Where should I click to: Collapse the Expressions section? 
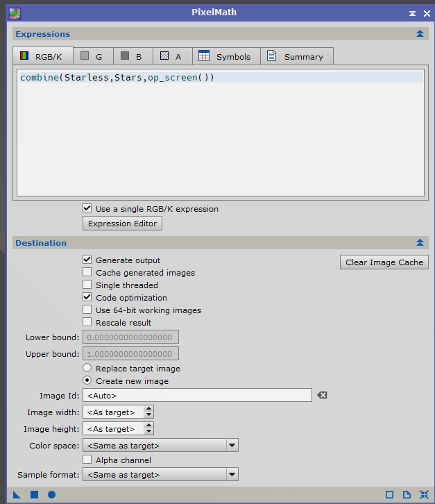coord(420,34)
